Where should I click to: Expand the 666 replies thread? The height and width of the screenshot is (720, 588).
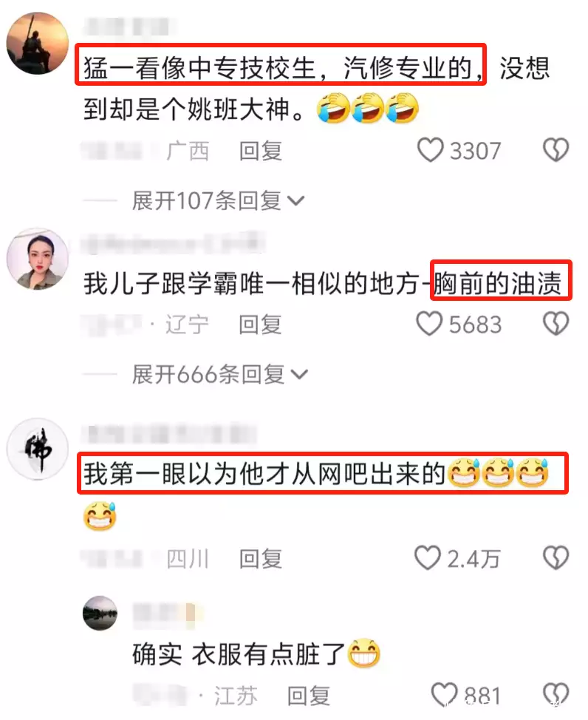[220, 374]
